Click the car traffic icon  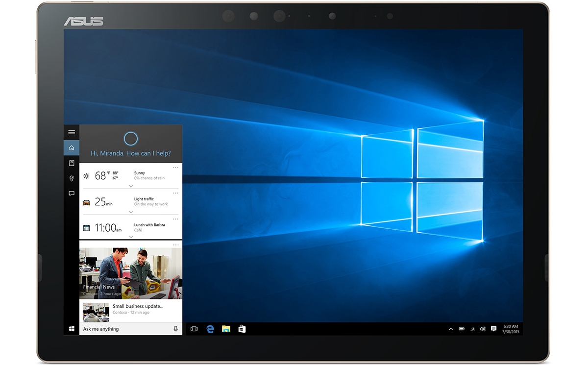86,202
